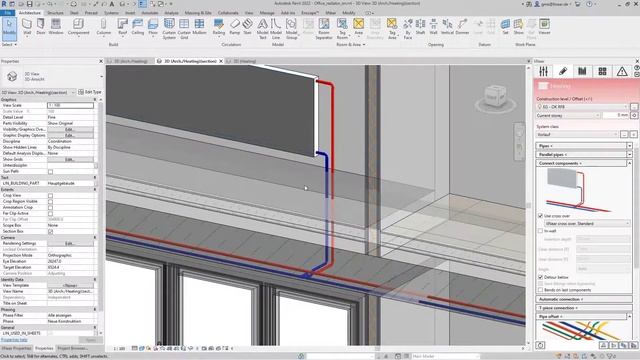Viewport: 640px width, 360px height.
Task: Select the Component tool
Action: tap(78, 27)
